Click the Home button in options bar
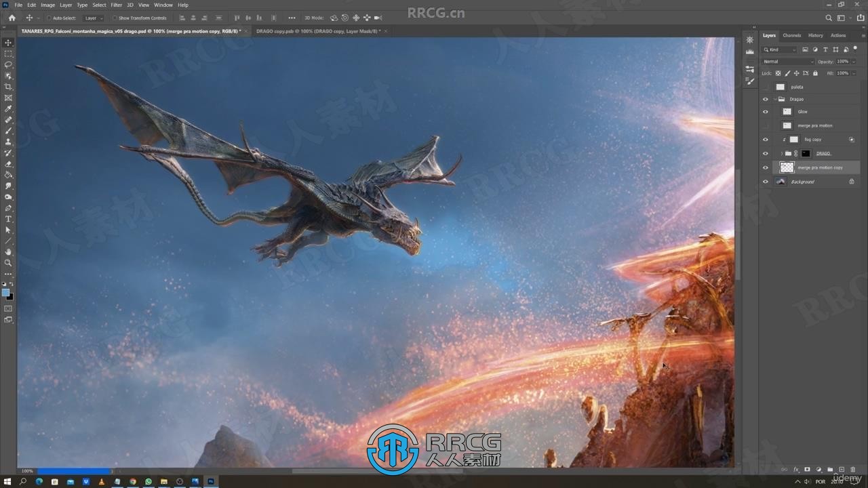The image size is (868, 488). pos(12,18)
